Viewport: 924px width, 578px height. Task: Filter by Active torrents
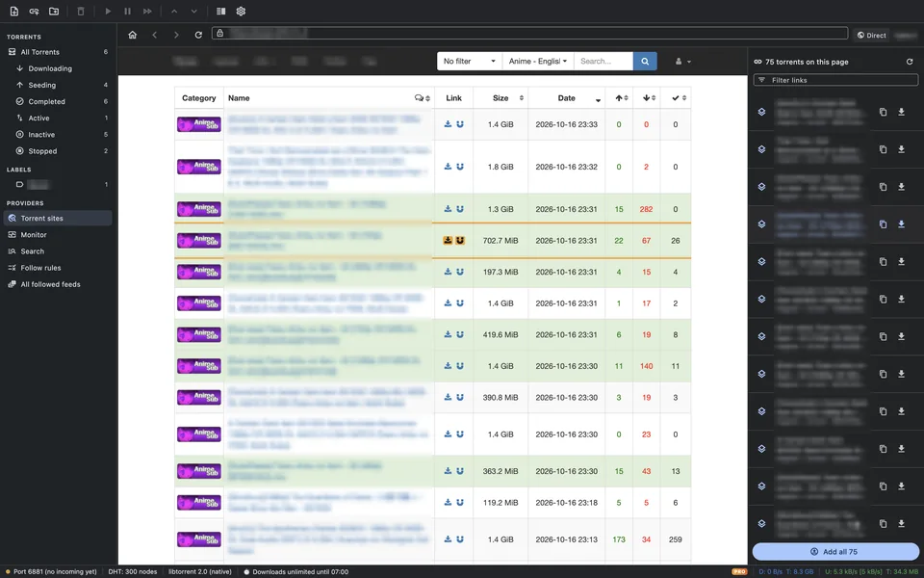click(59, 118)
